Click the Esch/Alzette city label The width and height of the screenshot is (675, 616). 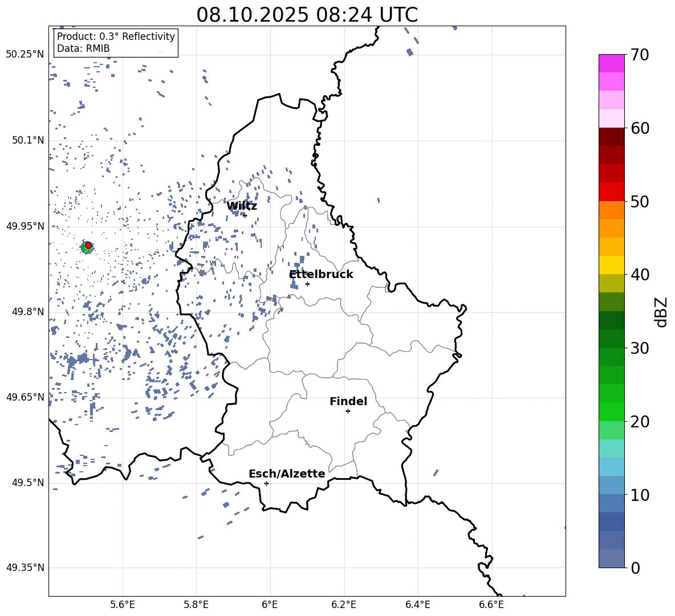287,474
